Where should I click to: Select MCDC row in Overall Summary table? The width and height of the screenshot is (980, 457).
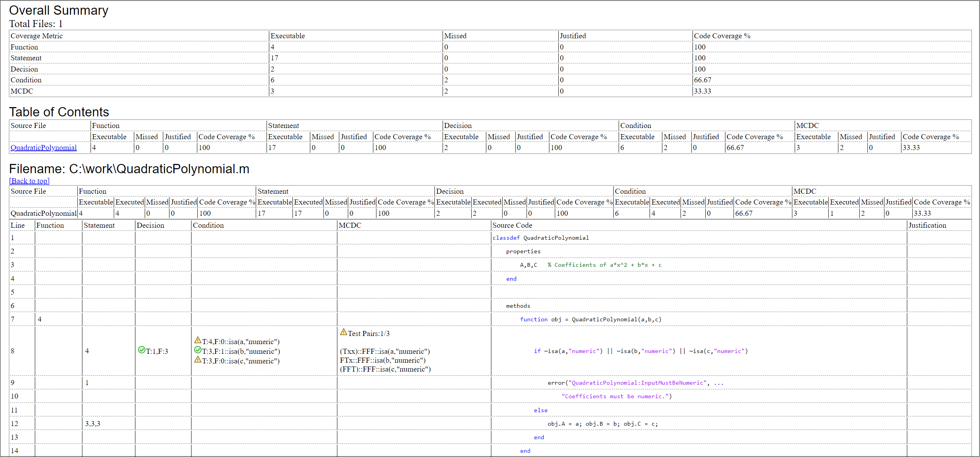(x=22, y=91)
